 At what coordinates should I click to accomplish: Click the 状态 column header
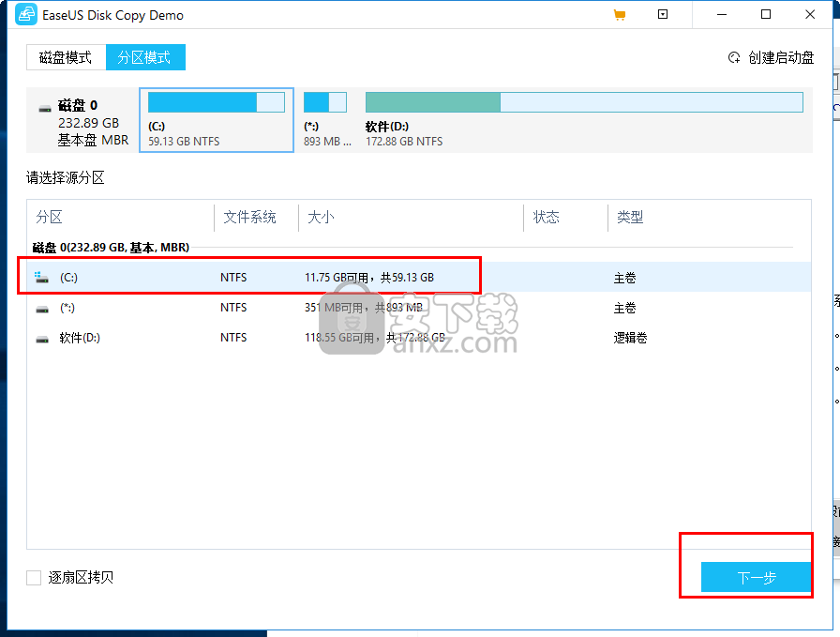(x=546, y=217)
